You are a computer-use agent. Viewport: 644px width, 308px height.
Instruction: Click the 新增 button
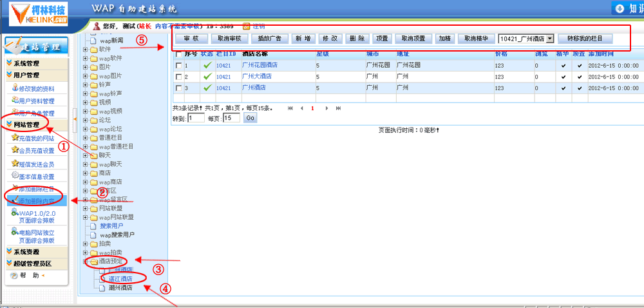[x=303, y=39]
